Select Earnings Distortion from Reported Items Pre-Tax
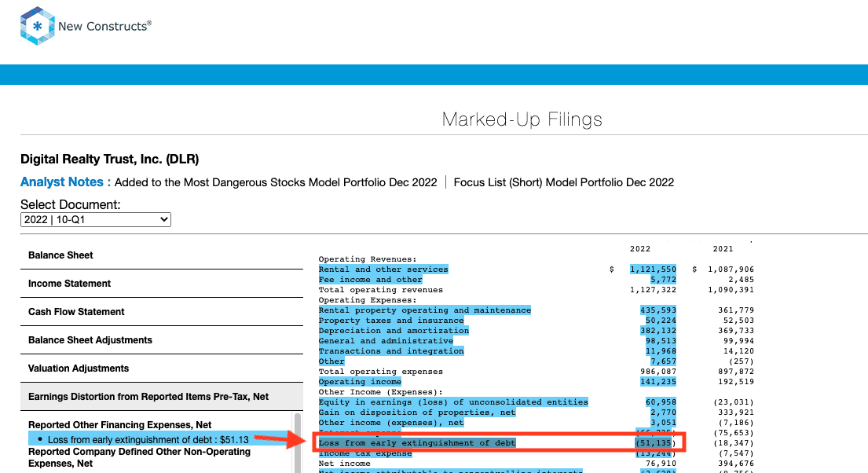868x473 pixels. coord(162,397)
